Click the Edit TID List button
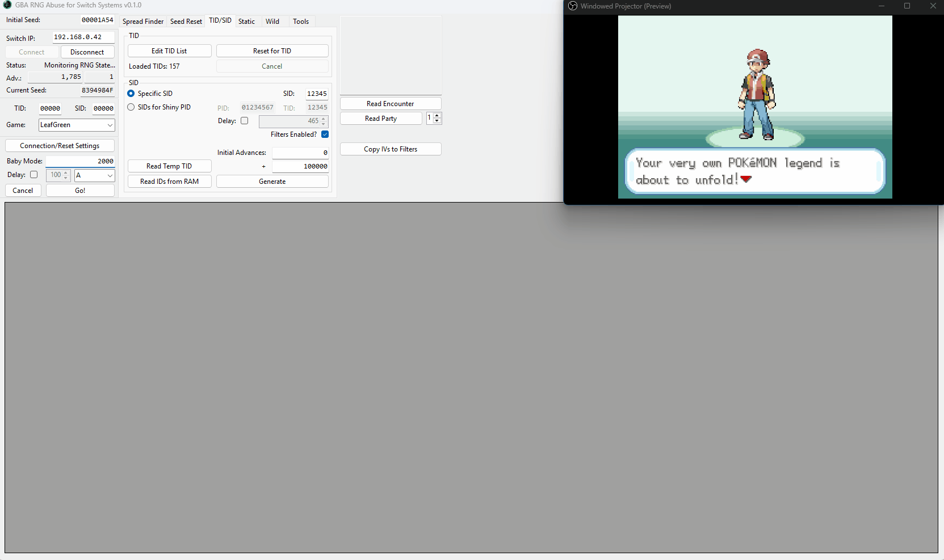The height and width of the screenshot is (560, 944). (x=169, y=51)
